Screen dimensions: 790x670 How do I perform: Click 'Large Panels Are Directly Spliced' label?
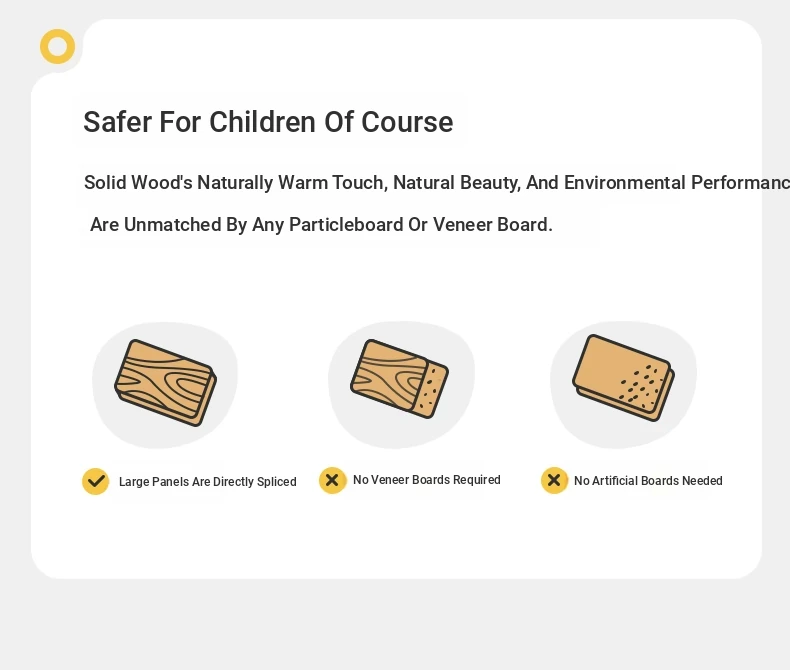click(208, 482)
